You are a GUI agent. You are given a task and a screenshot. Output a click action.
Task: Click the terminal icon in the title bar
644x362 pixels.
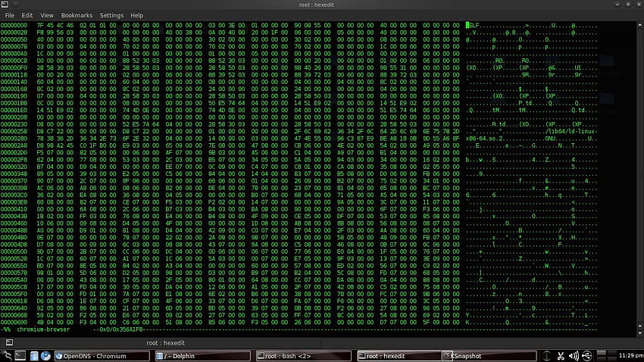(x=5, y=5)
